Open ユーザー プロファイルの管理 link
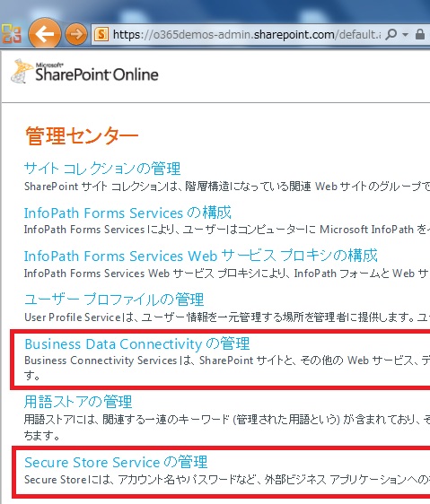The height and width of the screenshot is (504, 430). [114, 300]
